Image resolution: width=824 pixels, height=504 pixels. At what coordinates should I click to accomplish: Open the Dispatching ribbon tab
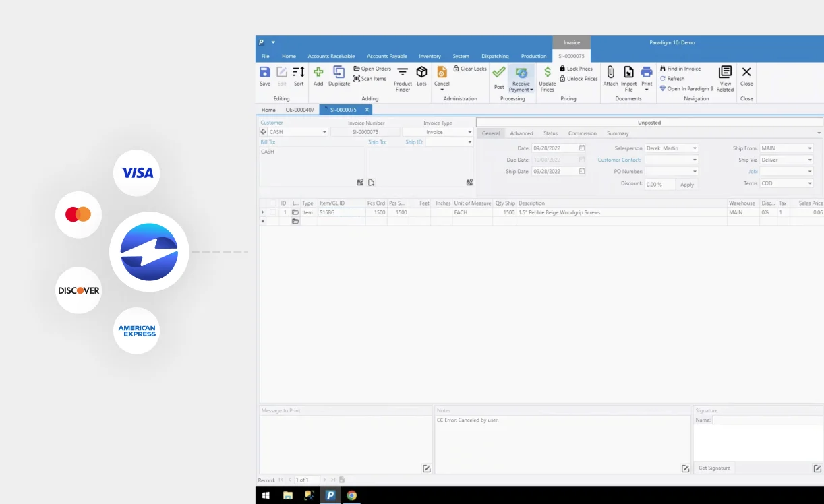(495, 56)
